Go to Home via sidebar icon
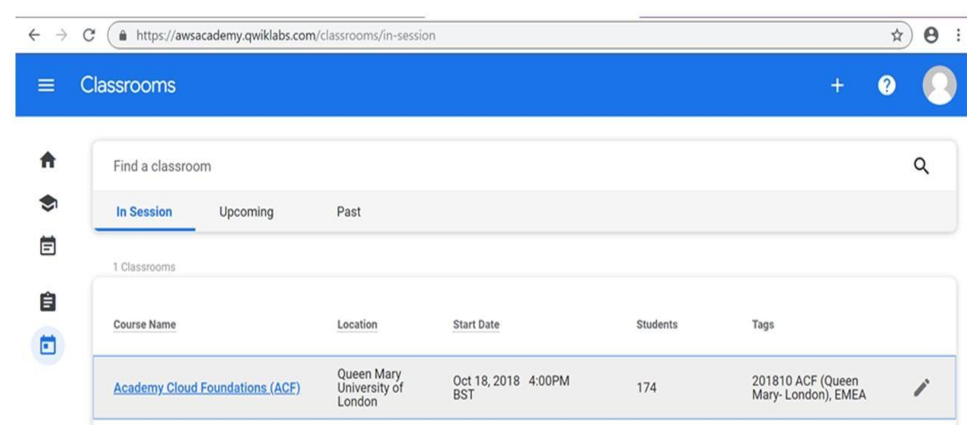Screen dimensions: 980x434 tap(48, 160)
